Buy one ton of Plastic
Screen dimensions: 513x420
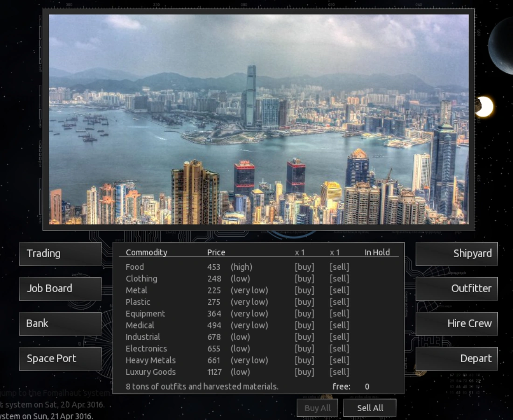[304, 302]
